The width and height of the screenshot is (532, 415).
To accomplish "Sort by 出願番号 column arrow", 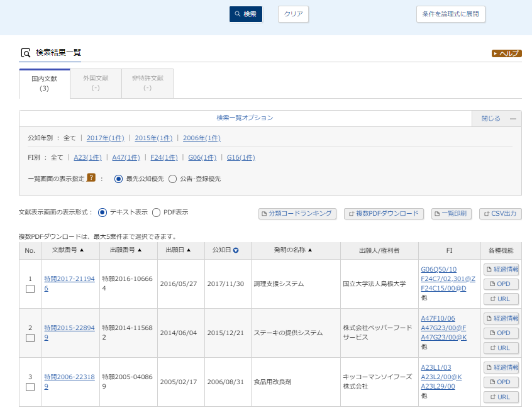I will click(x=140, y=250).
